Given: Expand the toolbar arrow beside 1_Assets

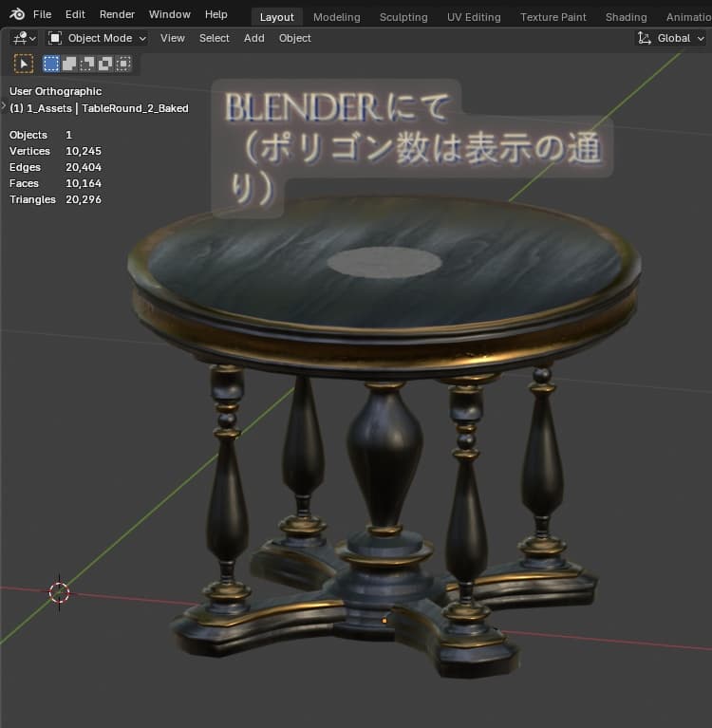Looking at the screenshot, I should pos(3,106).
